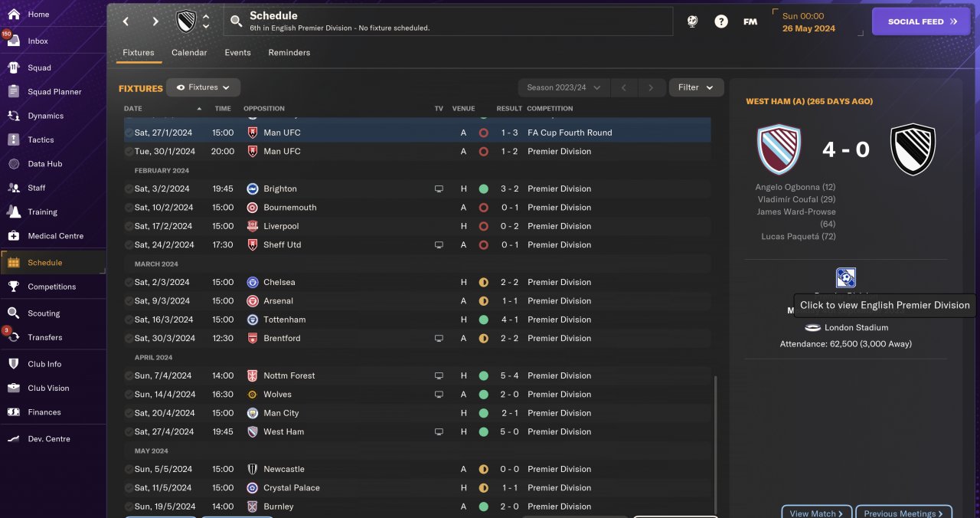
Task: Select the Brighton fixture row checkbox
Action: (x=129, y=189)
